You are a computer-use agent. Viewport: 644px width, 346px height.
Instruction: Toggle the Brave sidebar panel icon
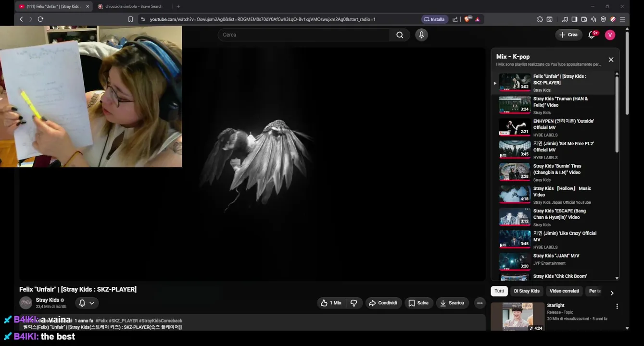coord(574,19)
